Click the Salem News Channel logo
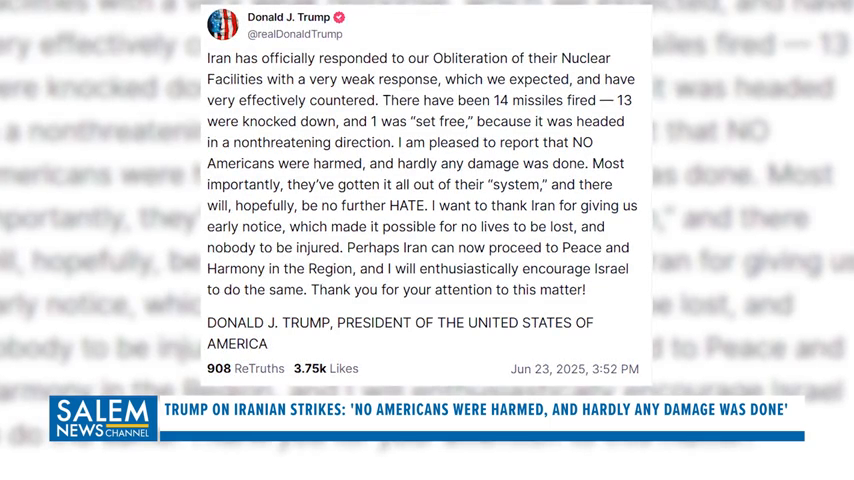Screen dimensions: 854x480 tap(103, 418)
